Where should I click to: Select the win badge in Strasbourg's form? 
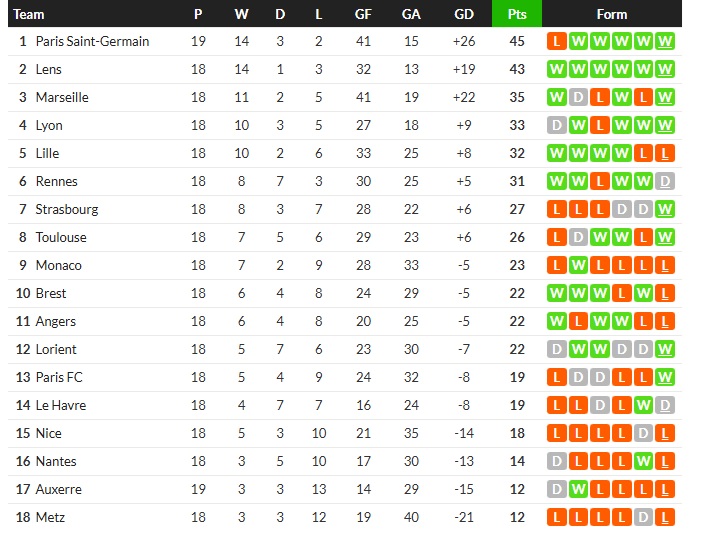[666, 209]
